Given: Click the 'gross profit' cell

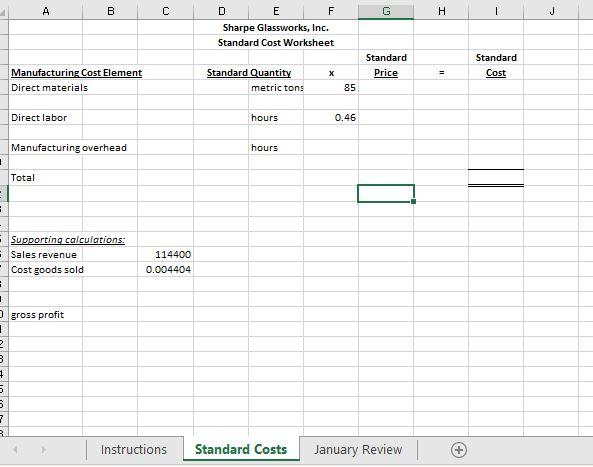Looking at the screenshot, I should click(46, 315).
